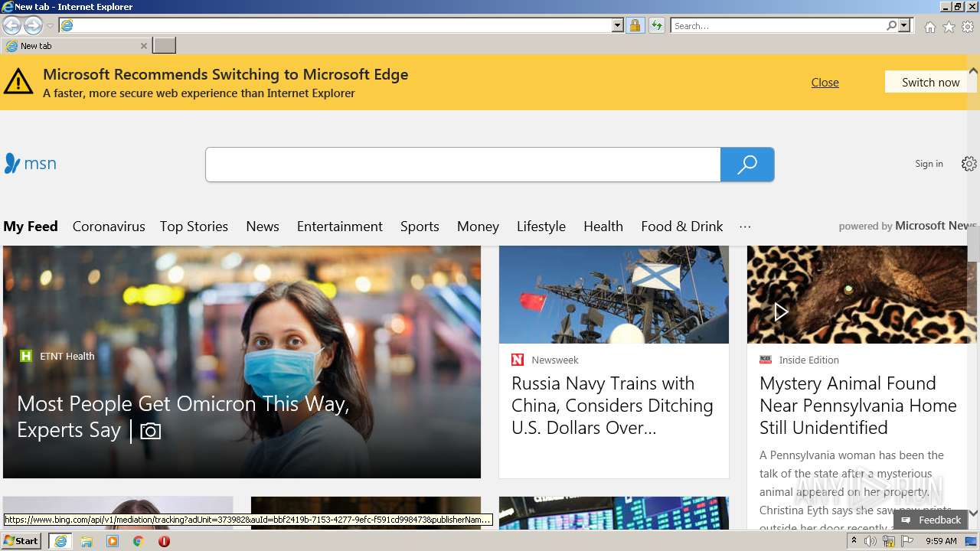Click the blue msn search button
The image size is (980, 551).
pos(747,165)
